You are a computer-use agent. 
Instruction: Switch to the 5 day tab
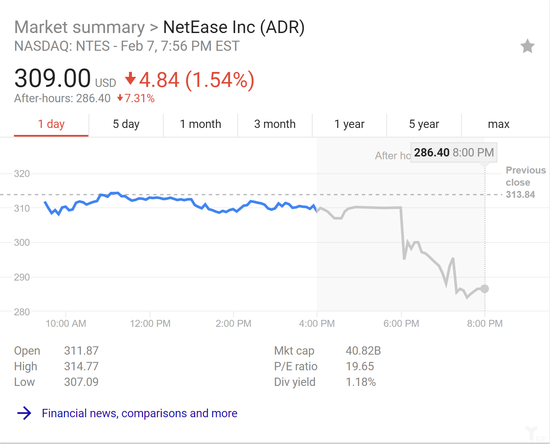tap(126, 124)
